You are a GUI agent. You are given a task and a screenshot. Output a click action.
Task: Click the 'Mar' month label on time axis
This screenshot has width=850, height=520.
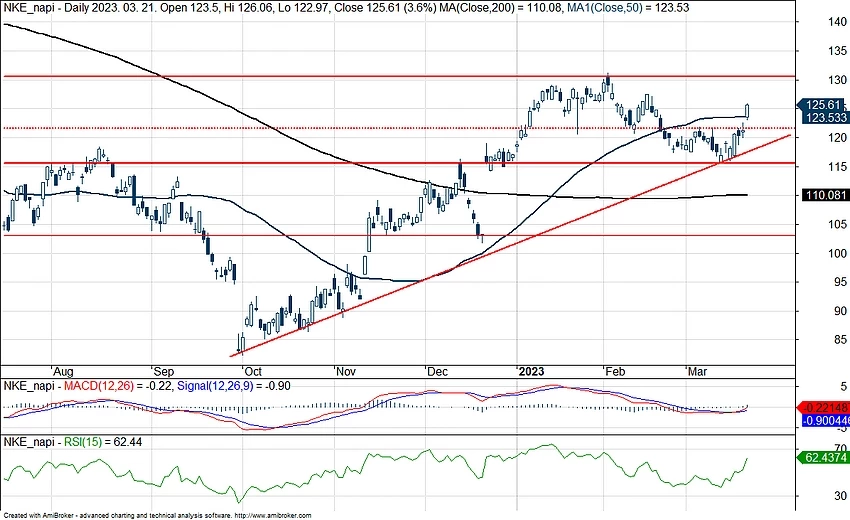(697, 372)
